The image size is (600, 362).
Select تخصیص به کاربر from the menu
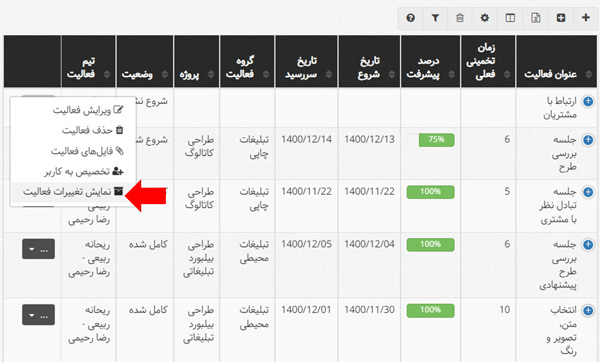[73, 171]
